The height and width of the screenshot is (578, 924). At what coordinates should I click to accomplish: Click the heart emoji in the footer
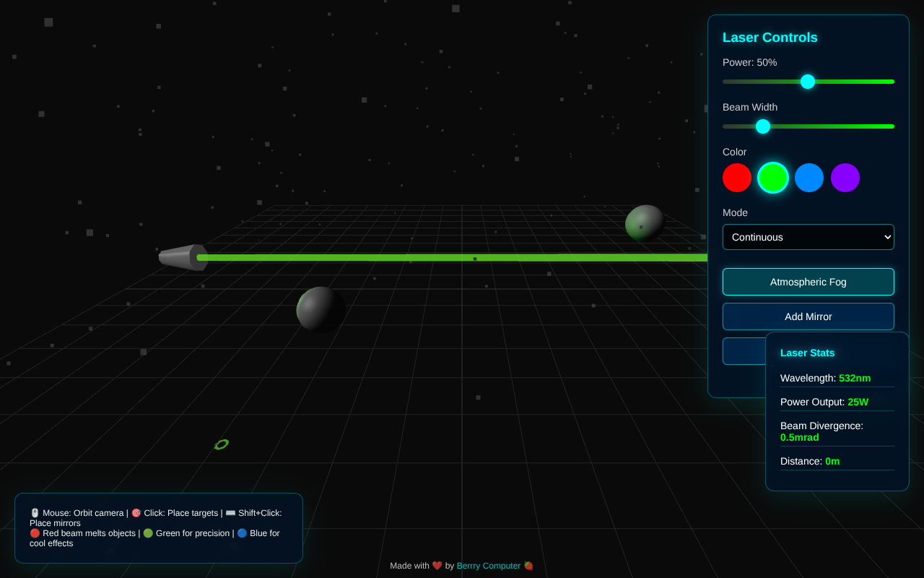pos(437,566)
